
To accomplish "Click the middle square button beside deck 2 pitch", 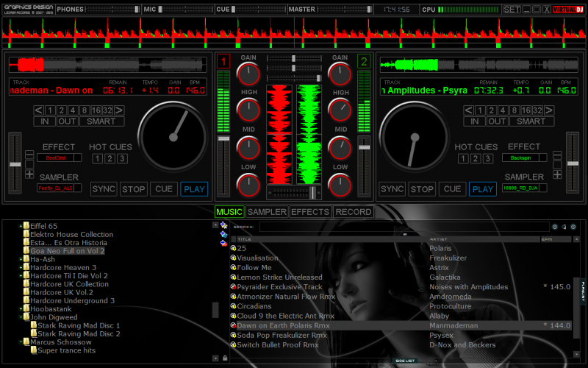I will pyautogui.click(x=558, y=165).
